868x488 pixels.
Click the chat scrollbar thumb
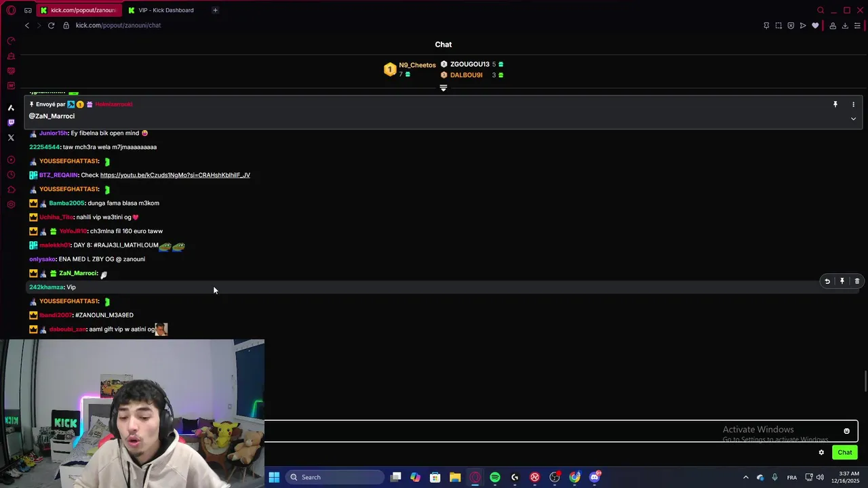[865, 381]
